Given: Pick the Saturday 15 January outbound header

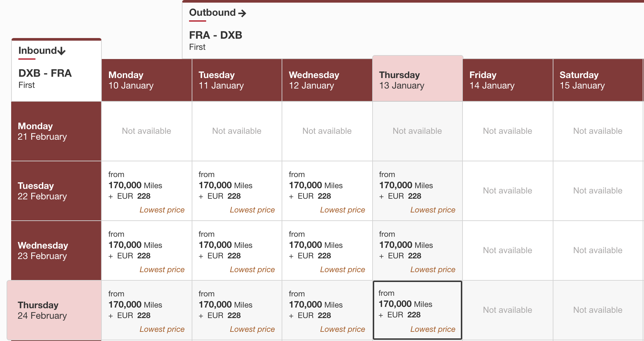Looking at the screenshot, I should (598, 80).
